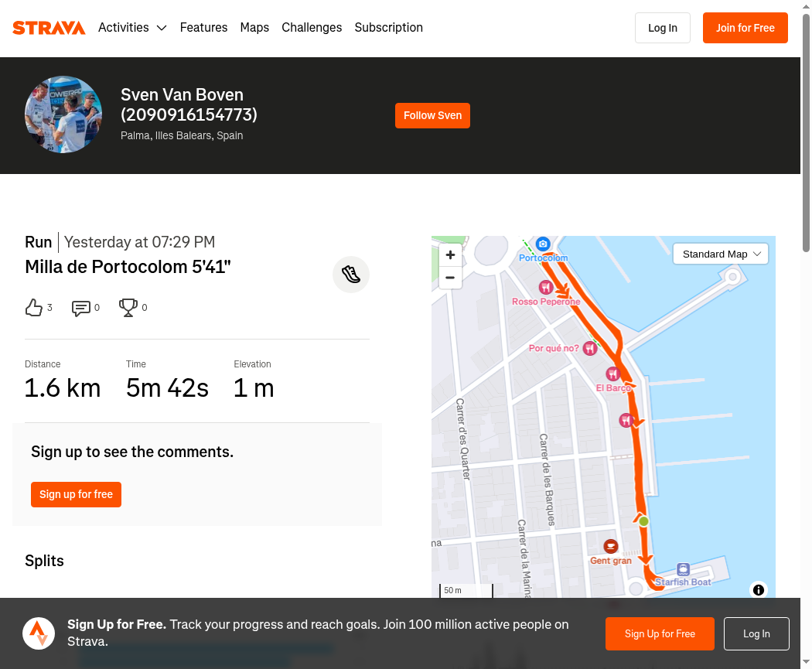Open Sven Van Boven's athlete name link
Screen dimensions: 812x669
(x=189, y=104)
